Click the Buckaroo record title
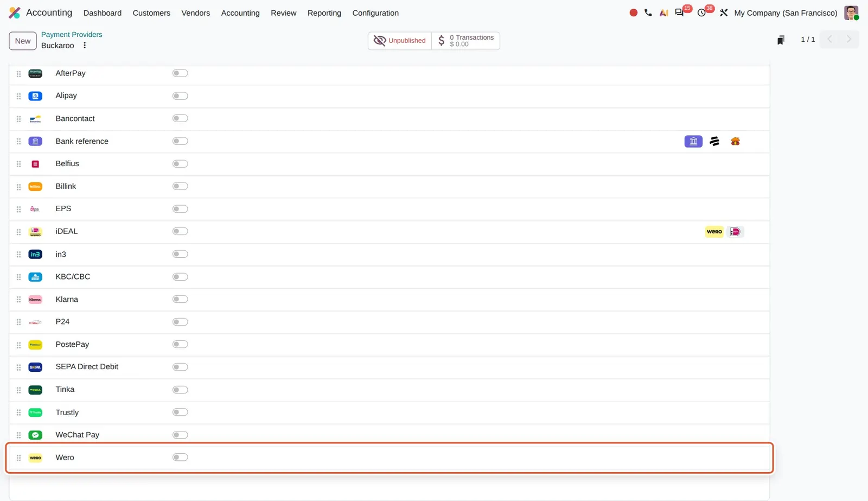This screenshot has height=501, width=868. [58, 46]
